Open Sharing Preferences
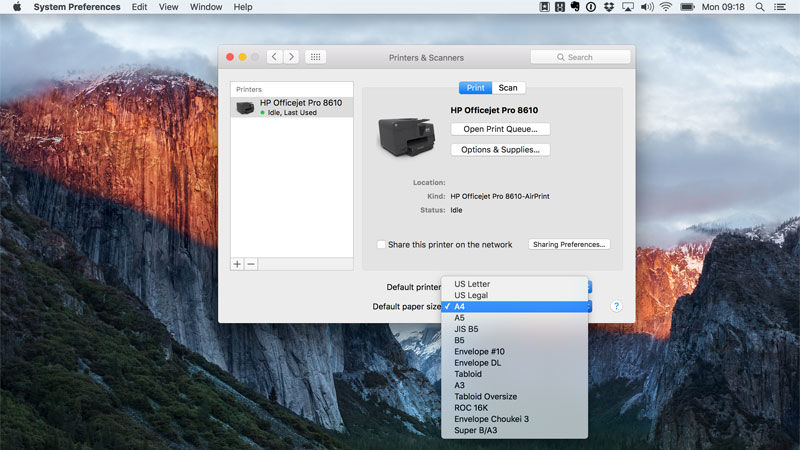Viewport: 800px width, 450px height. (x=569, y=244)
